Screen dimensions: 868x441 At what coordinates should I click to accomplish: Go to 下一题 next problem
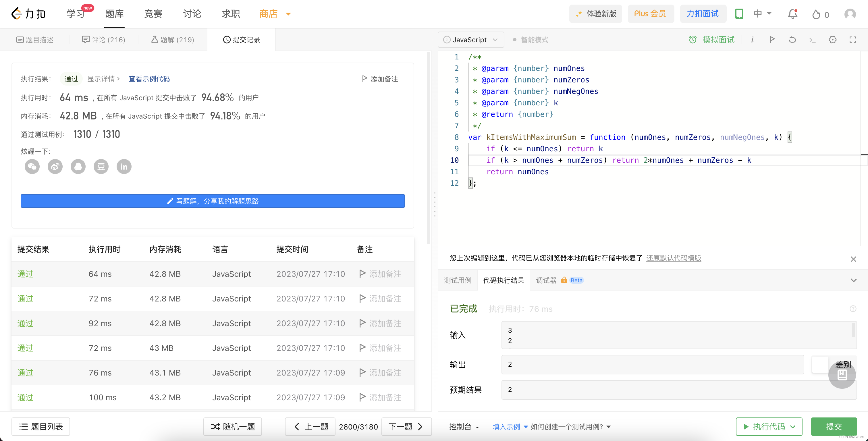click(x=406, y=427)
